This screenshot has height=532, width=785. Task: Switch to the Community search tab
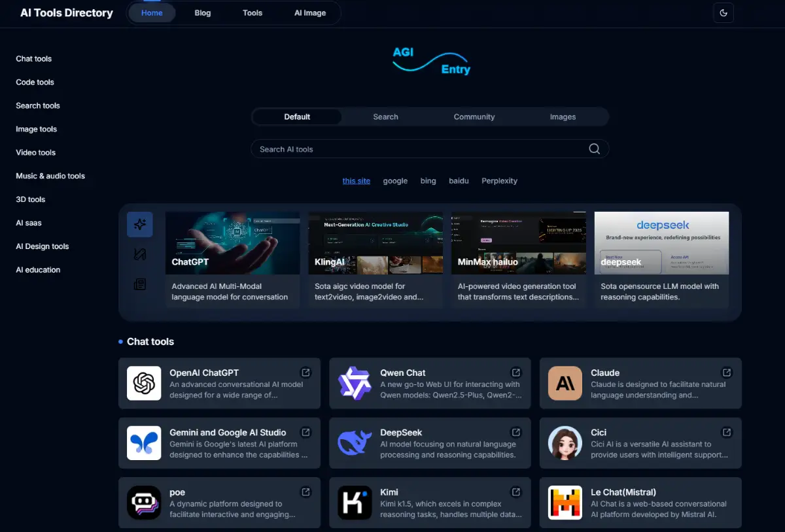tap(474, 117)
